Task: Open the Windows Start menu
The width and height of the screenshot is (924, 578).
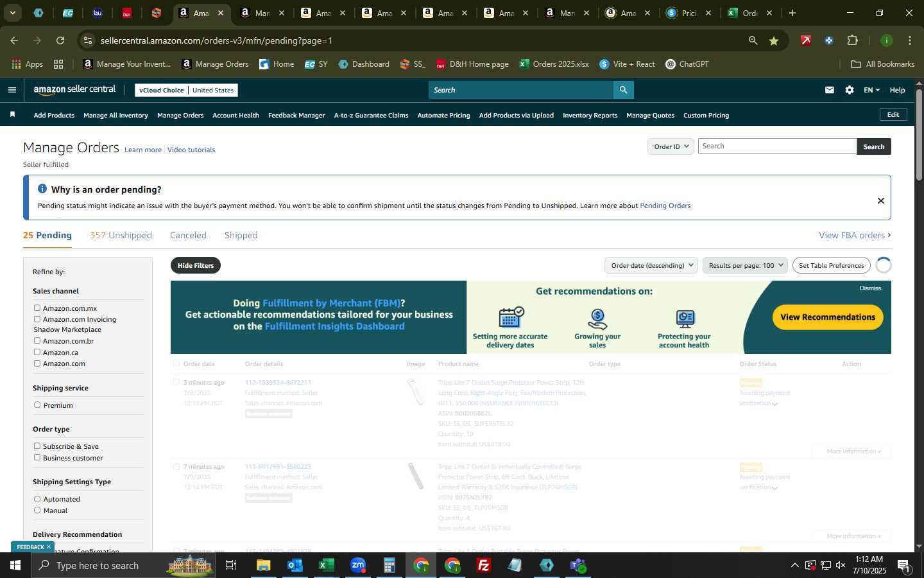Action: click(15, 565)
